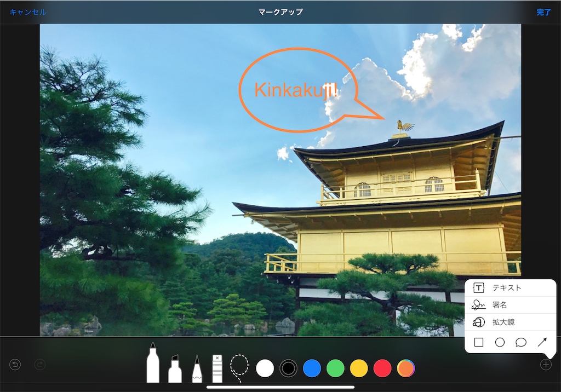
Task: Insert an arrow shape
Action: pyautogui.click(x=542, y=341)
